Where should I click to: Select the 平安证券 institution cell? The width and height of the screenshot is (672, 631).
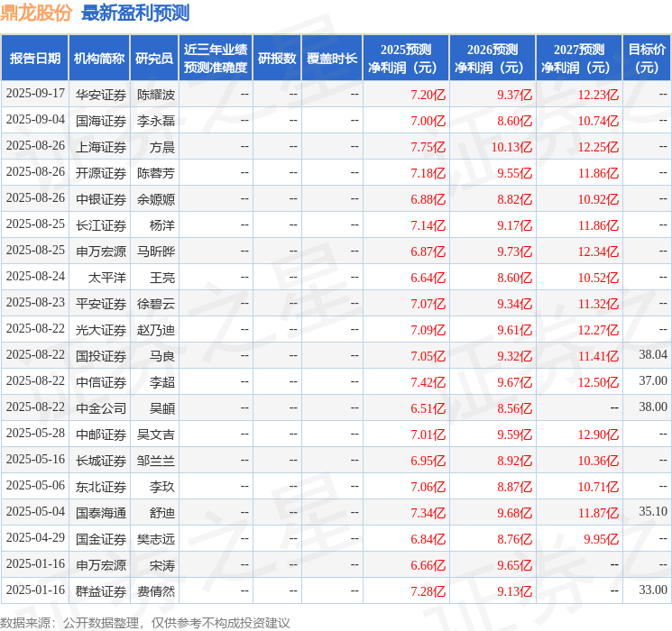(101, 304)
